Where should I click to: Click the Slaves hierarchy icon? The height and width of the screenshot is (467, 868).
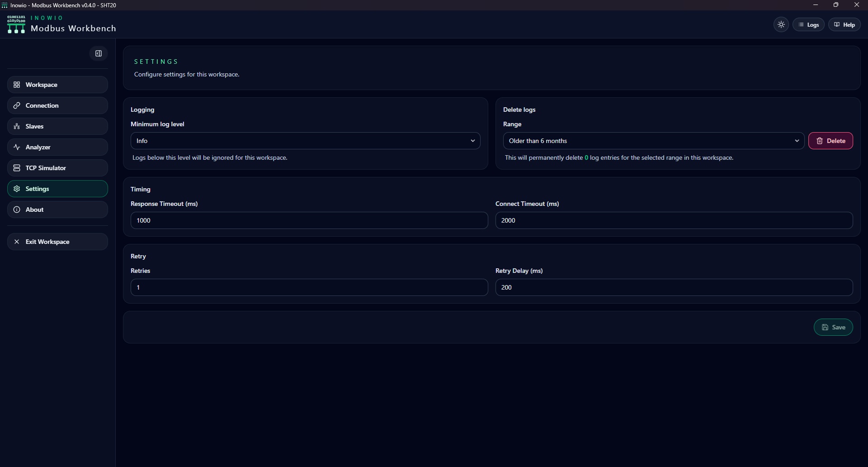[x=17, y=126]
